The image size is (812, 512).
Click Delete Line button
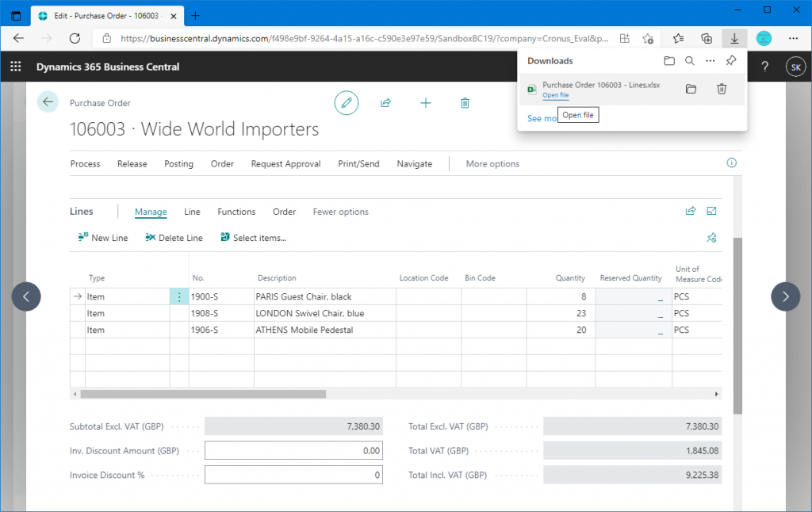click(x=174, y=238)
